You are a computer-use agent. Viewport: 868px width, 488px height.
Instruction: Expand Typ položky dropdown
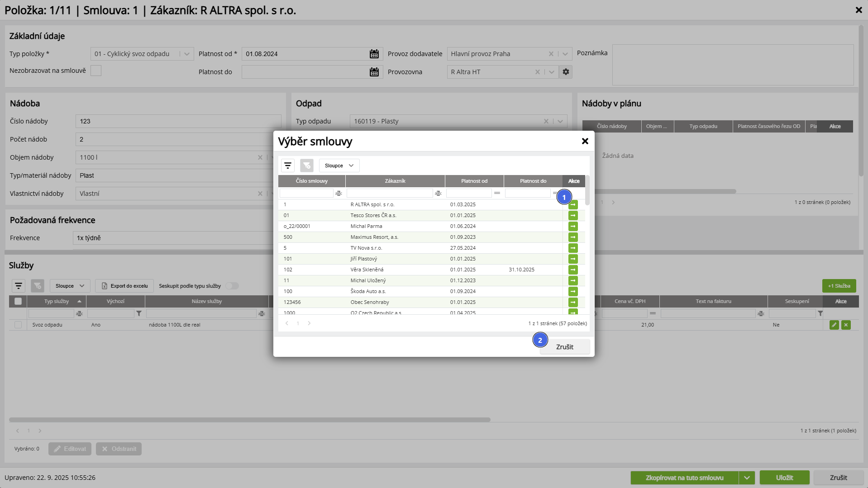pyautogui.click(x=187, y=54)
